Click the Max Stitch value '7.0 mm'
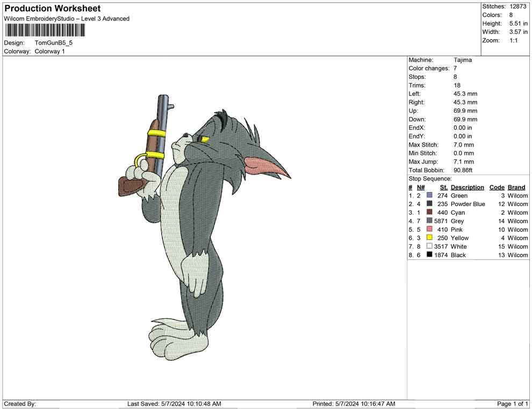The height and width of the screenshot is (409, 532). tap(464, 145)
